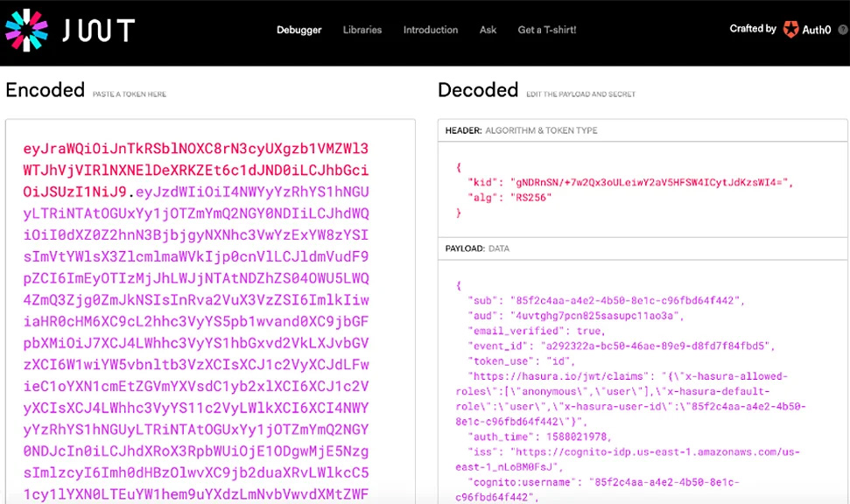
Task: Click the HEADER: Algorithm & Token Type label
Action: pyautogui.click(x=522, y=130)
